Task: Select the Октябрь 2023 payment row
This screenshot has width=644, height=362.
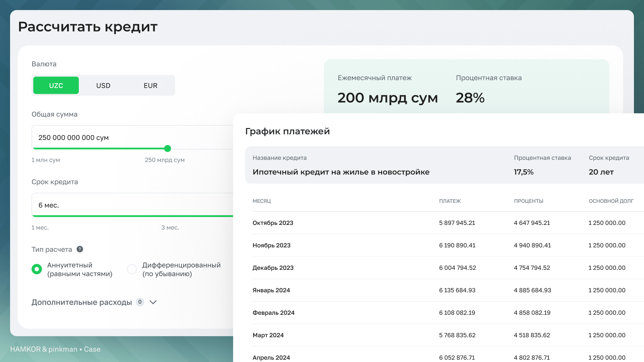Action: 273,223
